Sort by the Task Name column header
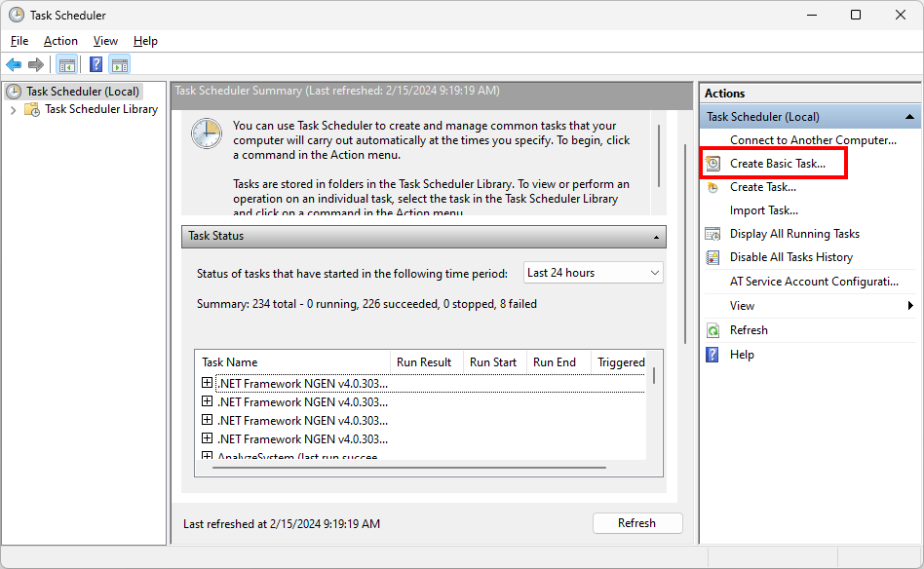 [x=292, y=362]
